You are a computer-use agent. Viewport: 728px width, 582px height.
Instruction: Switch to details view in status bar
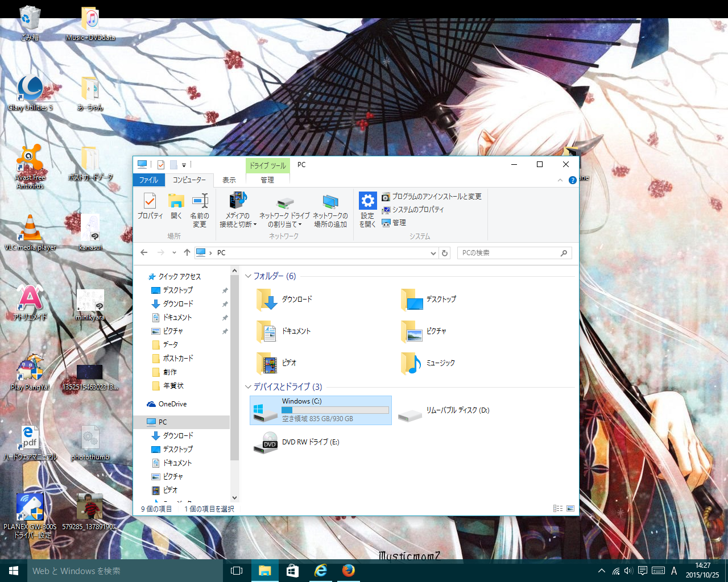click(x=558, y=509)
